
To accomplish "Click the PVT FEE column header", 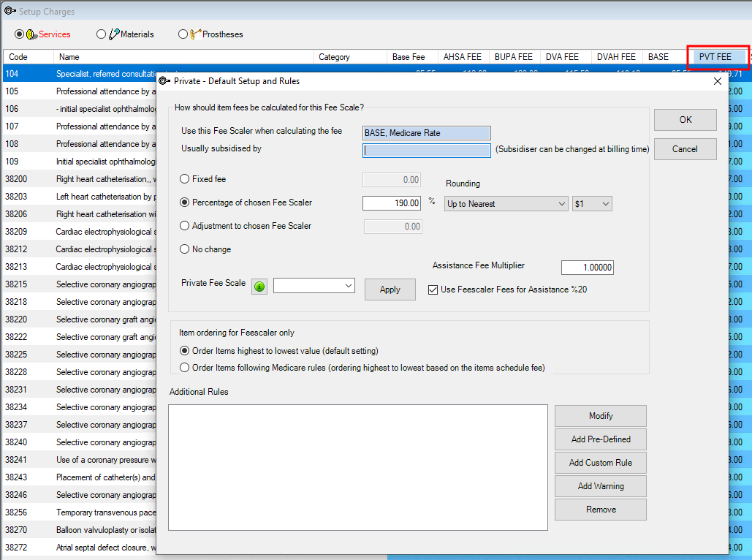I will (718, 56).
